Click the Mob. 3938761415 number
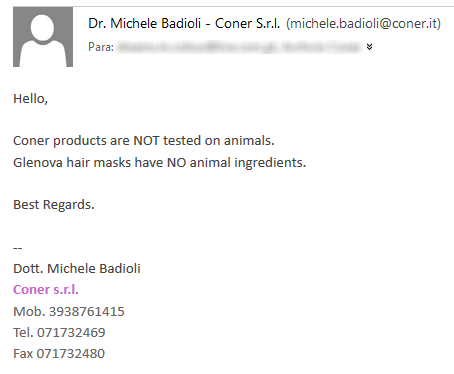 69,311
